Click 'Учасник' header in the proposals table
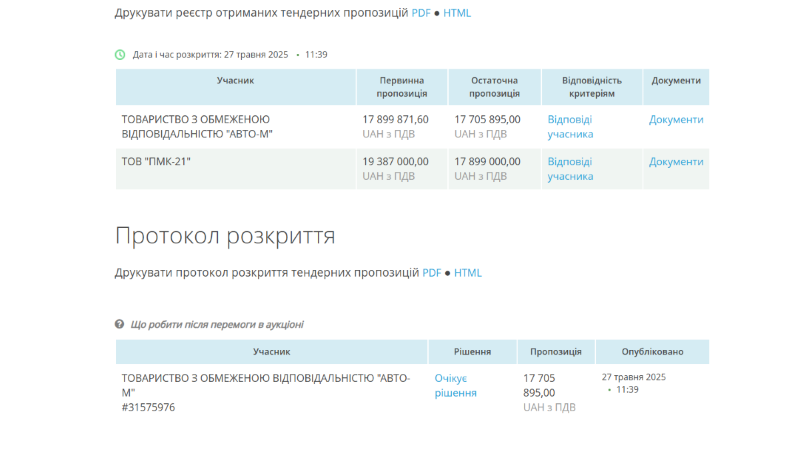The image size is (800, 450). point(236,80)
